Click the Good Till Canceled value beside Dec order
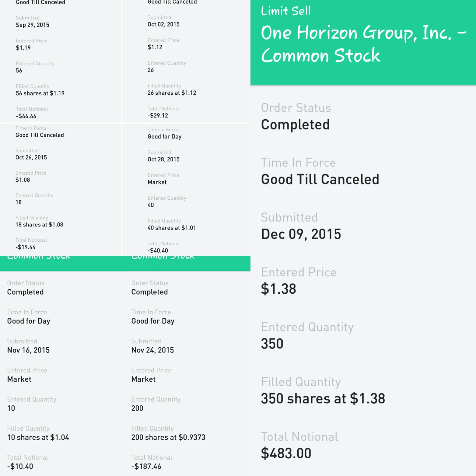Image resolution: width=476 pixels, height=476 pixels. (x=320, y=179)
